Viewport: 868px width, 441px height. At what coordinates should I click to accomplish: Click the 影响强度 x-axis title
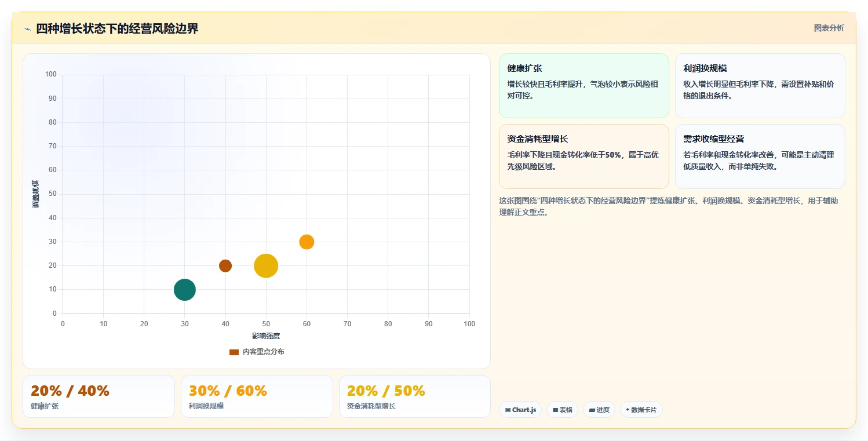tap(266, 336)
